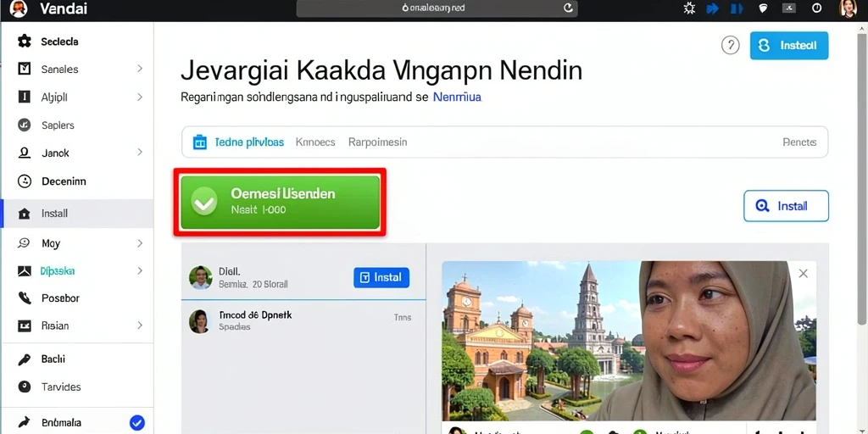Click the Dipaska icon
Image resolution: width=868 pixels, height=434 pixels.
point(25,271)
